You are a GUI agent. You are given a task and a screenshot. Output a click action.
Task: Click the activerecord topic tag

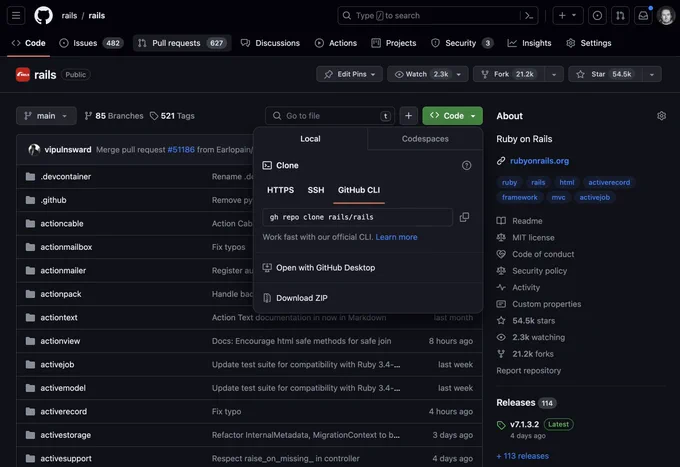(x=609, y=183)
